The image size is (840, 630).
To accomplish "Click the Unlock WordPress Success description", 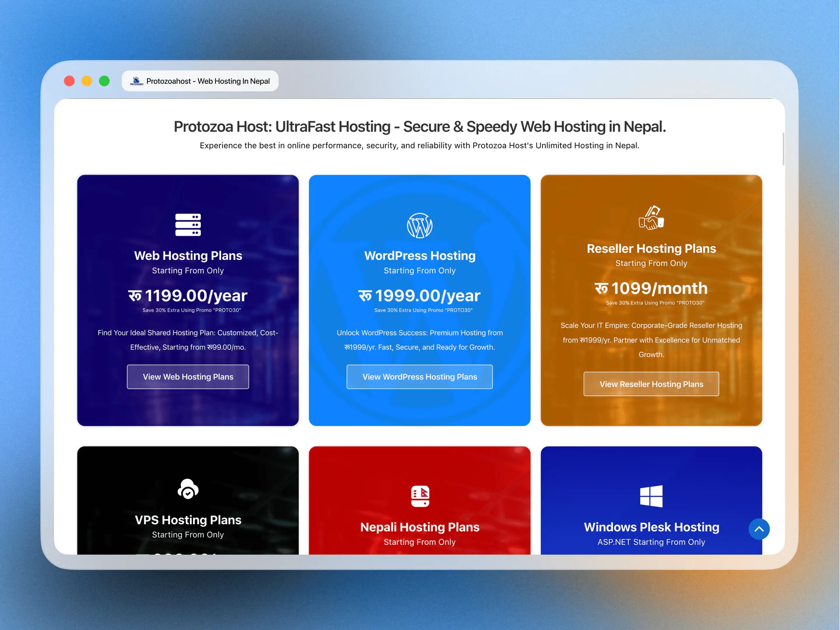I will (x=420, y=340).
